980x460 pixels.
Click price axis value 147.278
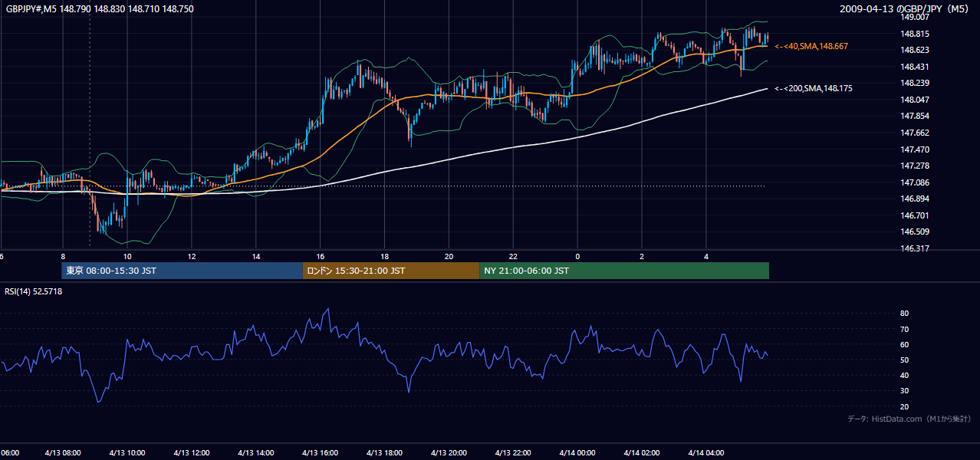916,166
